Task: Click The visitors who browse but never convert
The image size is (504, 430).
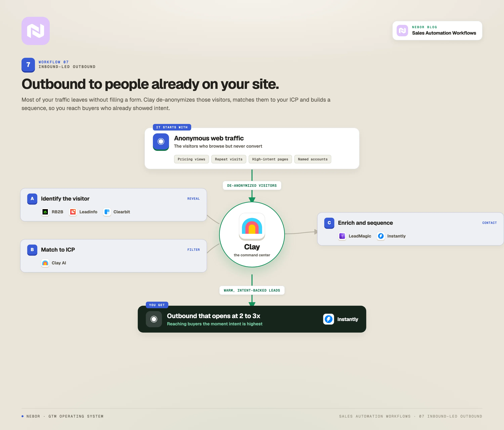Action: pyautogui.click(x=218, y=146)
